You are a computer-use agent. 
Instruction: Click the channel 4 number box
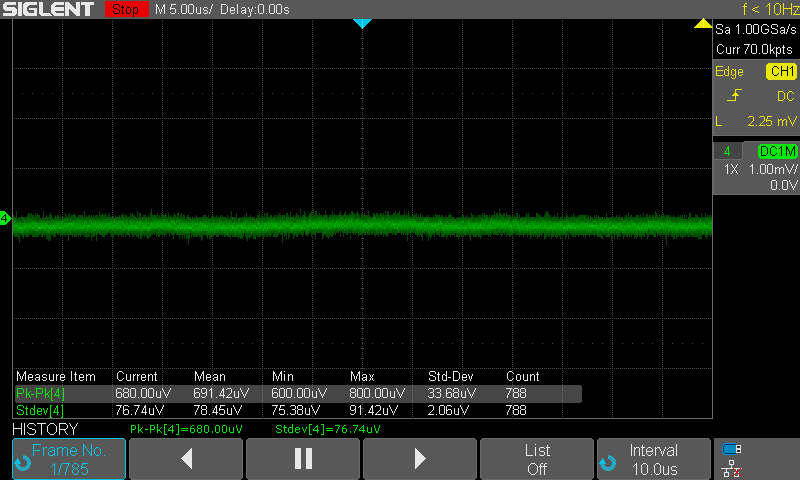click(727, 151)
